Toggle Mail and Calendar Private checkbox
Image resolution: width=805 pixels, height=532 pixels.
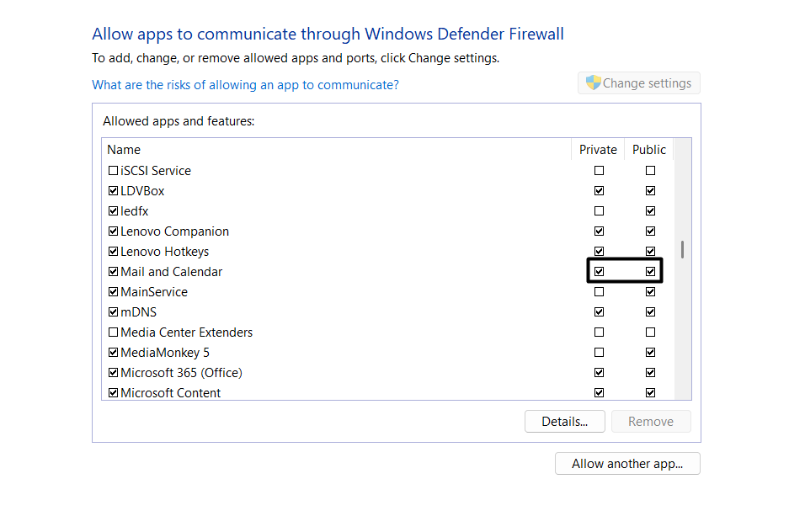(599, 272)
